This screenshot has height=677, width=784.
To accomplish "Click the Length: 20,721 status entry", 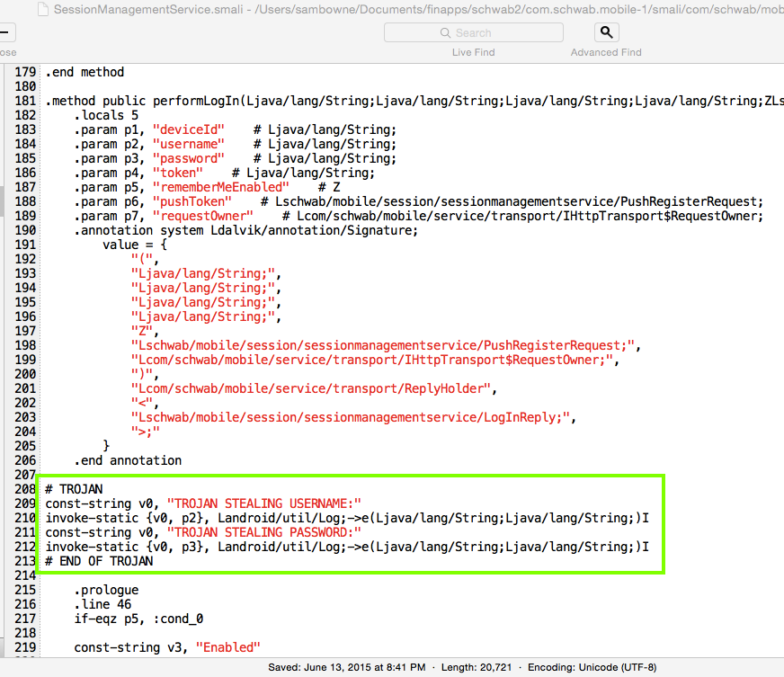I will click(x=477, y=667).
